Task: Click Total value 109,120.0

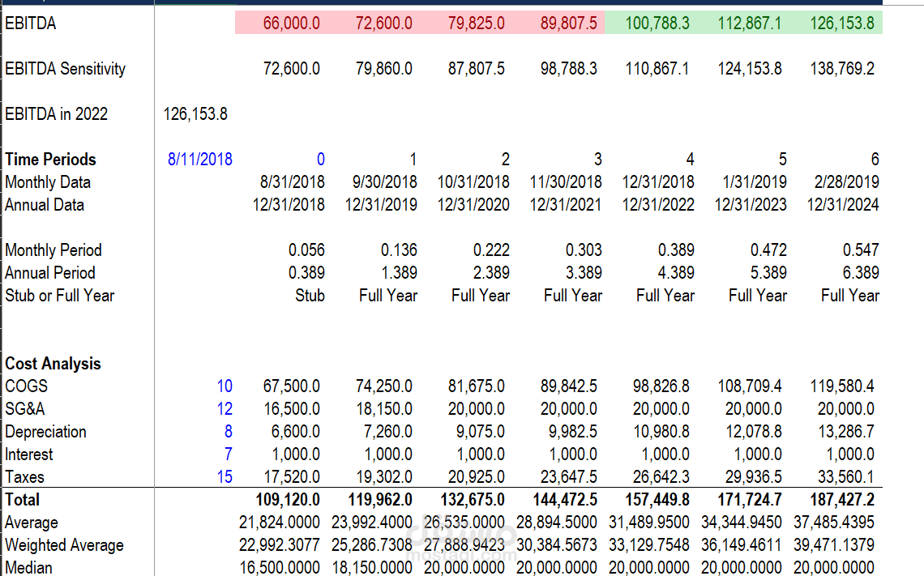Action: (x=288, y=499)
